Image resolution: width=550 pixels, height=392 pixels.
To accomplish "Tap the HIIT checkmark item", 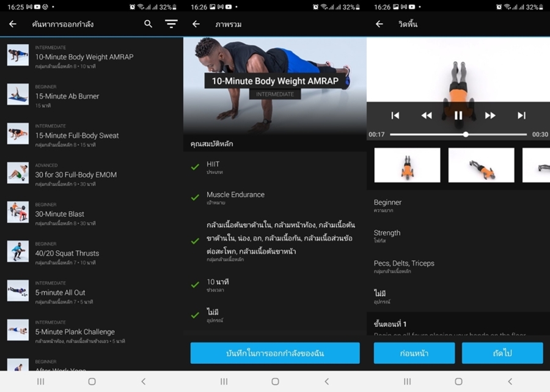I will 196,167.
